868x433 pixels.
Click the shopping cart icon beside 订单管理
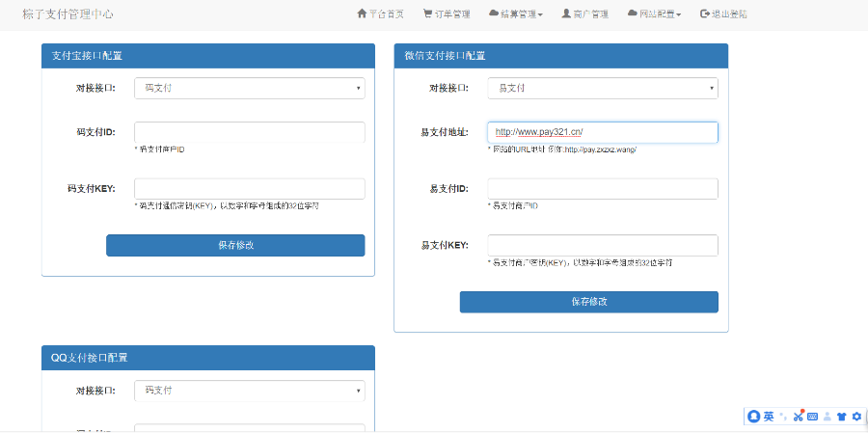click(x=428, y=14)
